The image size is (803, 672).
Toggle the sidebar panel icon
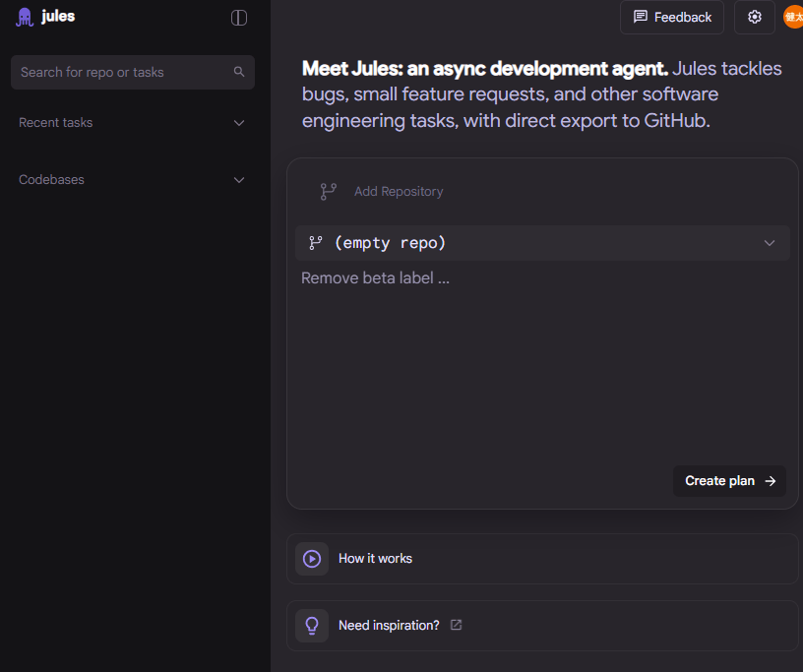(x=239, y=18)
